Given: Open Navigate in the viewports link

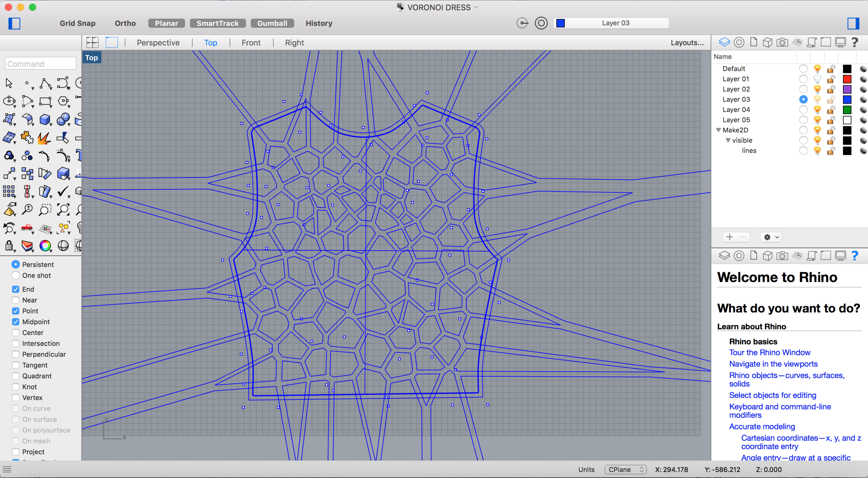Looking at the screenshot, I should 774,364.
